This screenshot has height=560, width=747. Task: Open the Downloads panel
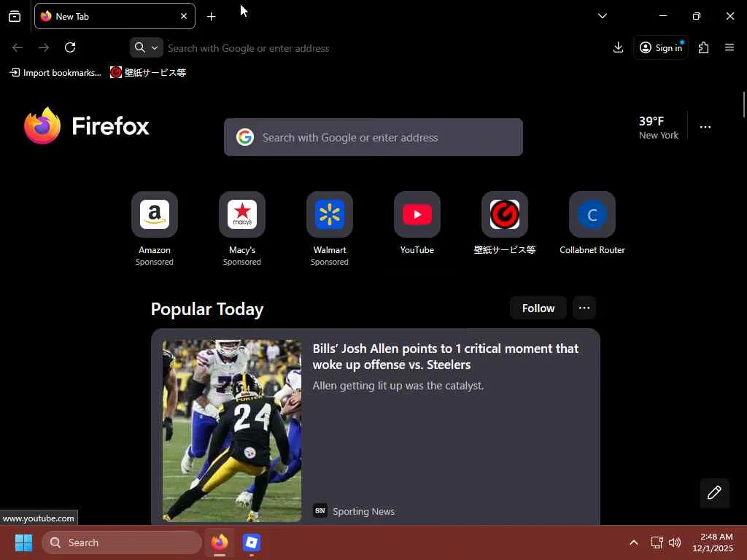click(x=618, y=47)
